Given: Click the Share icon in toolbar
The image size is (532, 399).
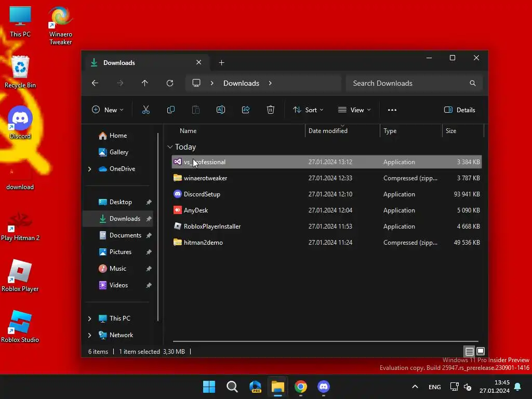Looking at the screenshot, I should [x=246, y=110].
